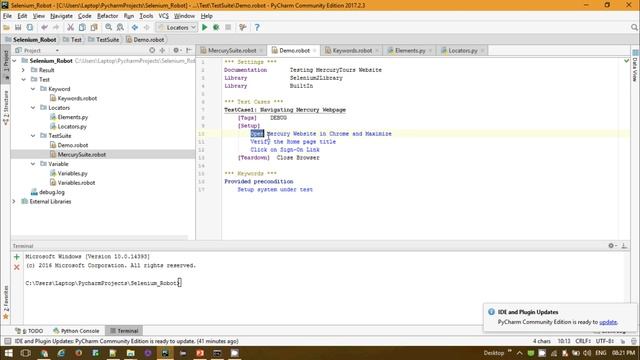The image size is (640, 360).
Task: Open the Locators run configuration dropdown
Action: 177,27
